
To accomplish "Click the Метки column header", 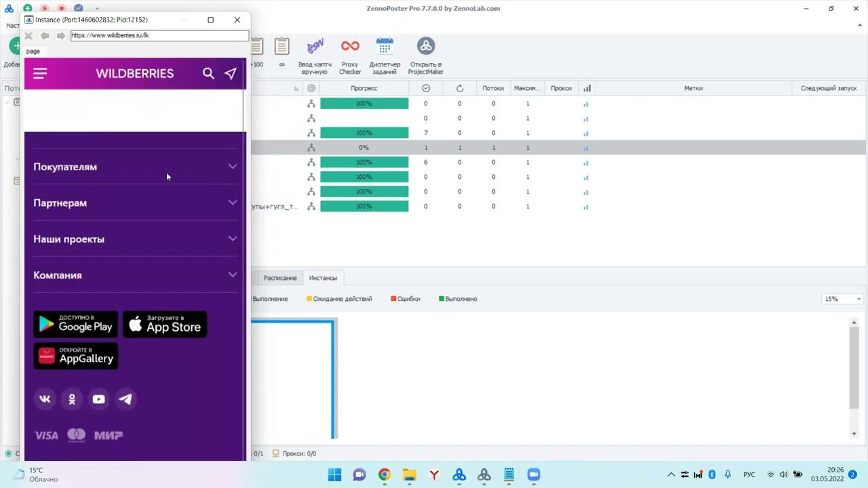I will tap(693, 88).
